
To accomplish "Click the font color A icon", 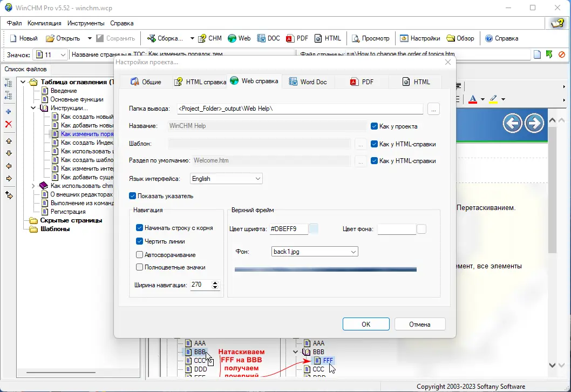I will (473, 99).
